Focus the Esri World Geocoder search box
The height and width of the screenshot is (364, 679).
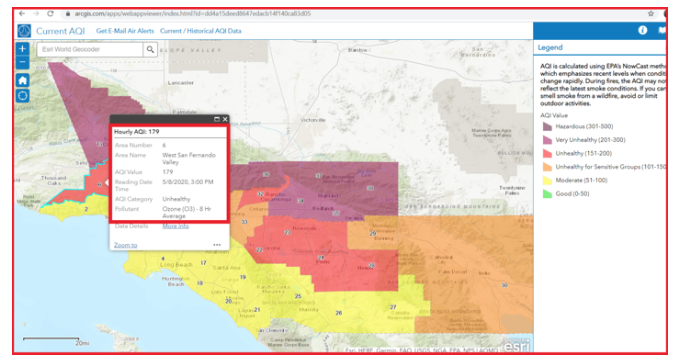[90, 49]
